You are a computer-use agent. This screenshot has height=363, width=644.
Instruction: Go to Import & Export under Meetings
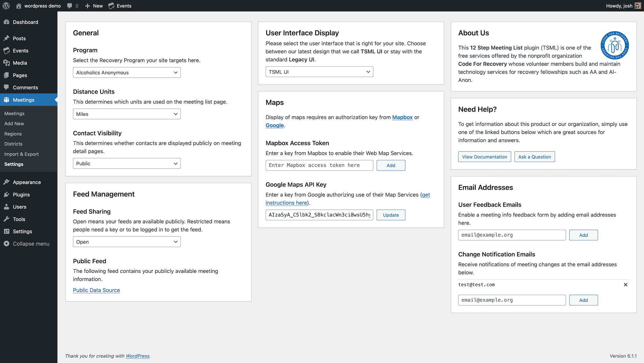tap(21, 154)
